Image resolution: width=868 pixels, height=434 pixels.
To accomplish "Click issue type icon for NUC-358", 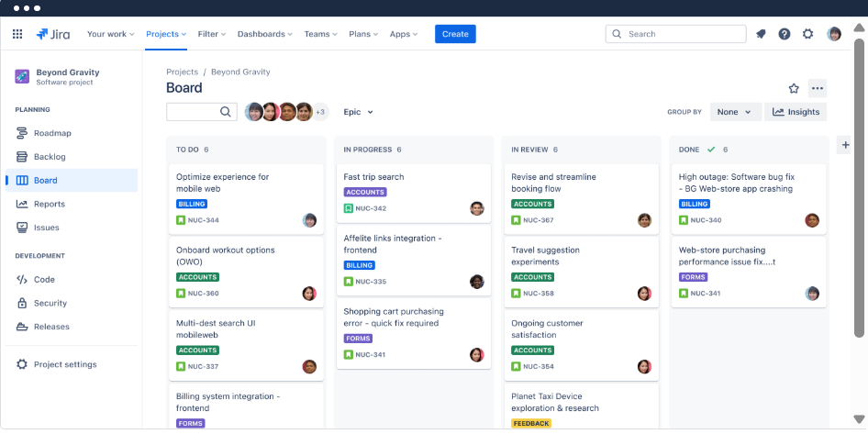I will [x=516, y=294].
